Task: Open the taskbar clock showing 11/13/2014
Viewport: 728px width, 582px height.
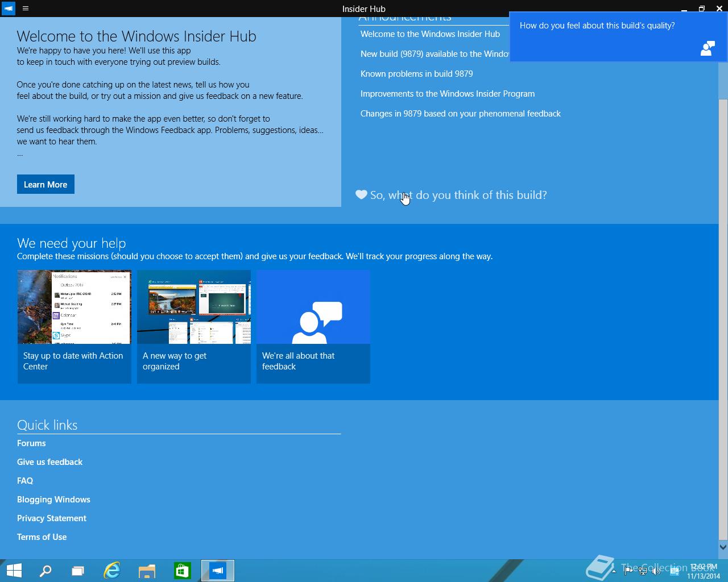Action: [x=704, y=571]
